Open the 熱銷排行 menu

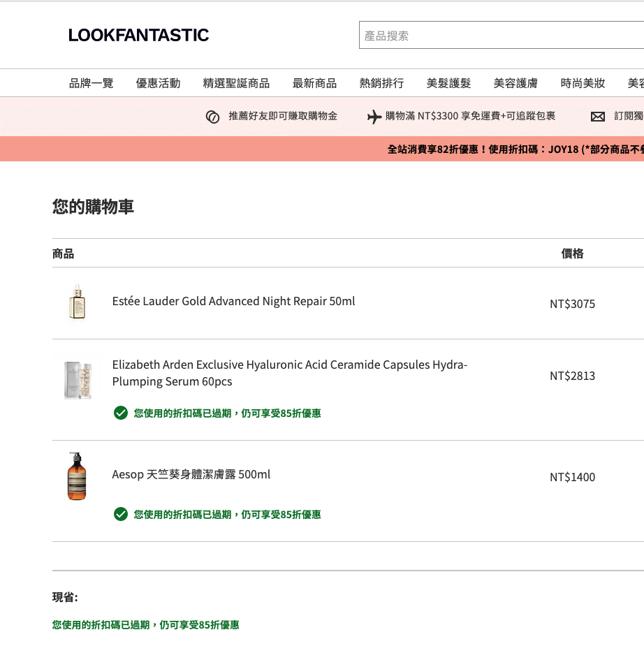[381, 83]
